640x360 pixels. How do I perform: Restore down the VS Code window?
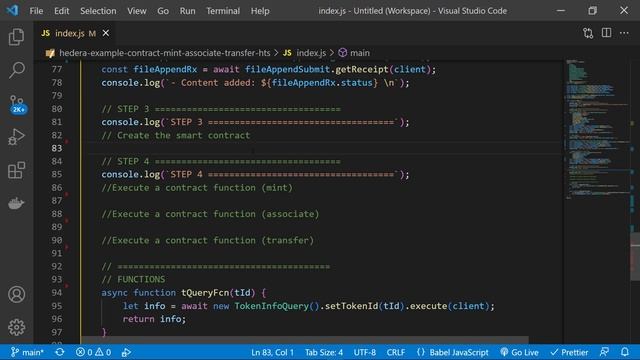pyautogui.click(x=592, y=11)
